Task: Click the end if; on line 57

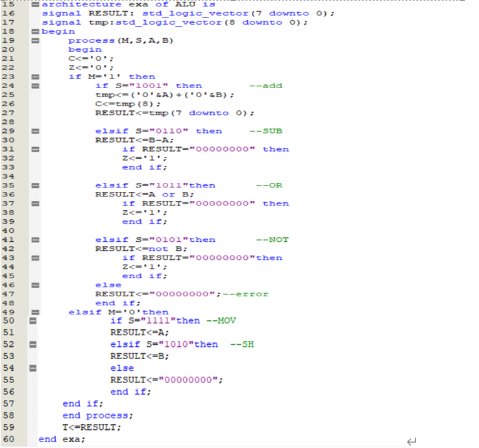Action: [83, 404]
